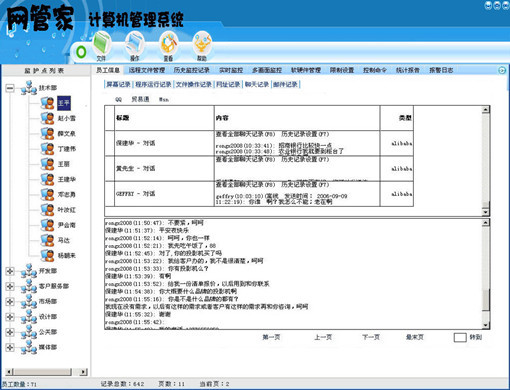Select employee icon for 马达
The width and height of the screenshot is (510, 390).
pyautogui.click(x=47, y=240)
